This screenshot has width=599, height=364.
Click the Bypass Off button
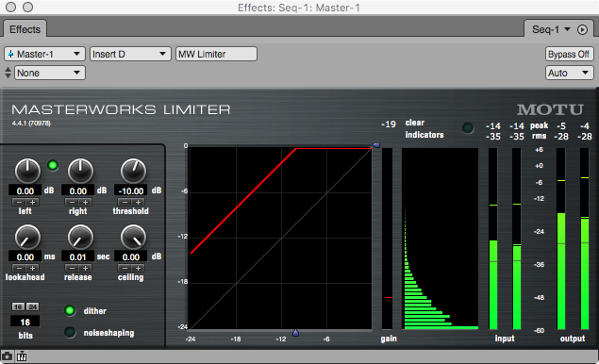pyautogui.click(x=569, y=54)
